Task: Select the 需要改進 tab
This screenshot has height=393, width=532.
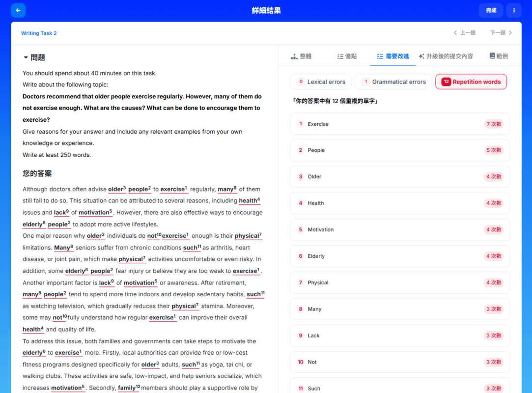Action: [392, 56]
